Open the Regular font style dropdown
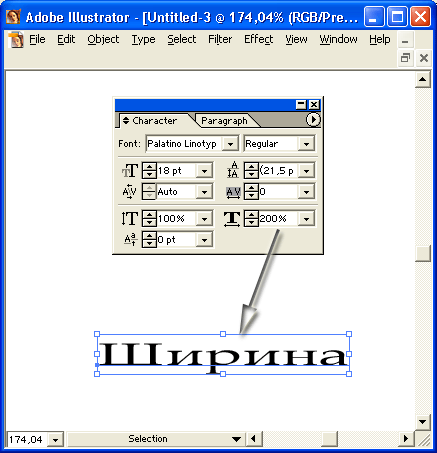Viewport: 437px width, 453px height. (306, 144)
